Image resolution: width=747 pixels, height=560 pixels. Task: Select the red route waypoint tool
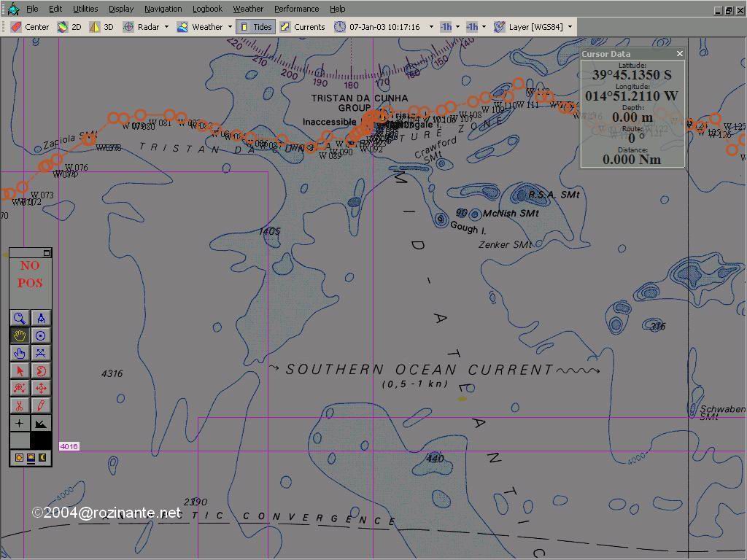coord(20,389)
